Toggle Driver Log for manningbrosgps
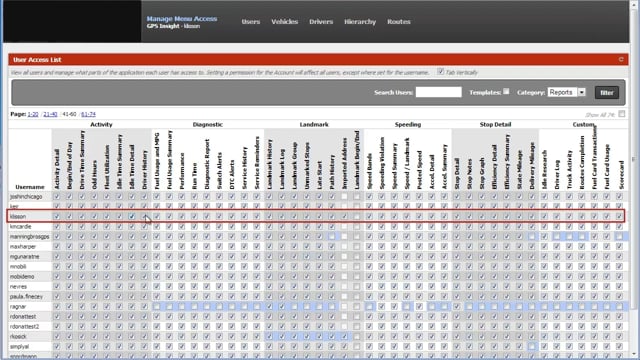Viewport: 640px width, 360px height. click(557, 236)
